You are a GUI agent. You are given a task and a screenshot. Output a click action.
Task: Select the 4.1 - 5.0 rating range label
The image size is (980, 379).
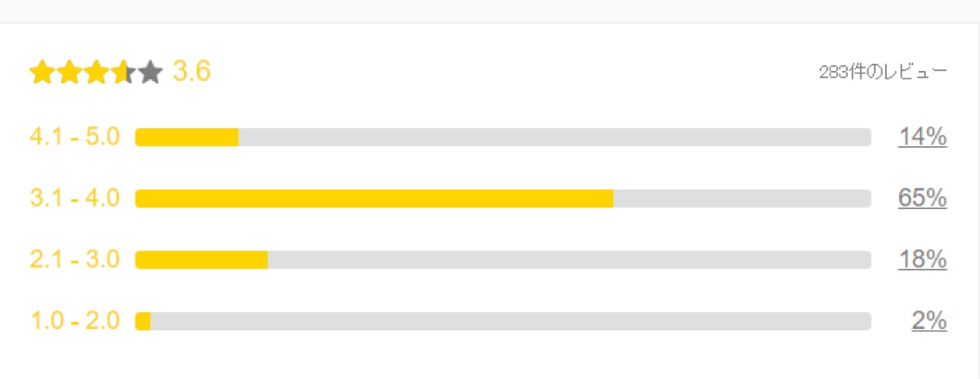pyautogui.click(x=74, y=136)
